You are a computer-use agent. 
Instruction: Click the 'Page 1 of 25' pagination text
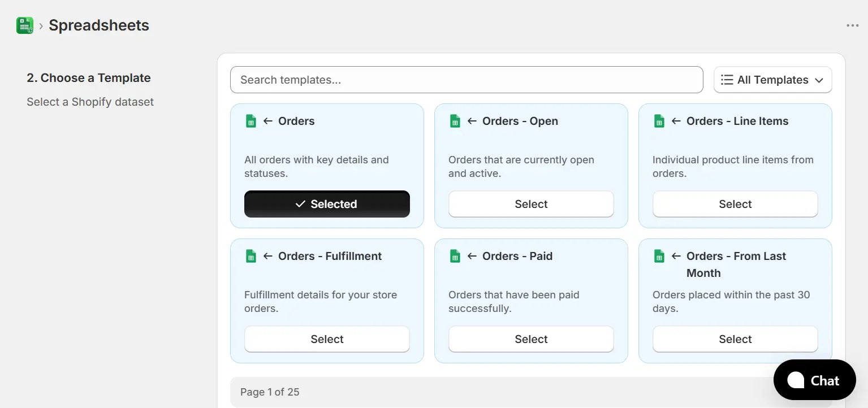pyautogui.click(x=270, y=392)
